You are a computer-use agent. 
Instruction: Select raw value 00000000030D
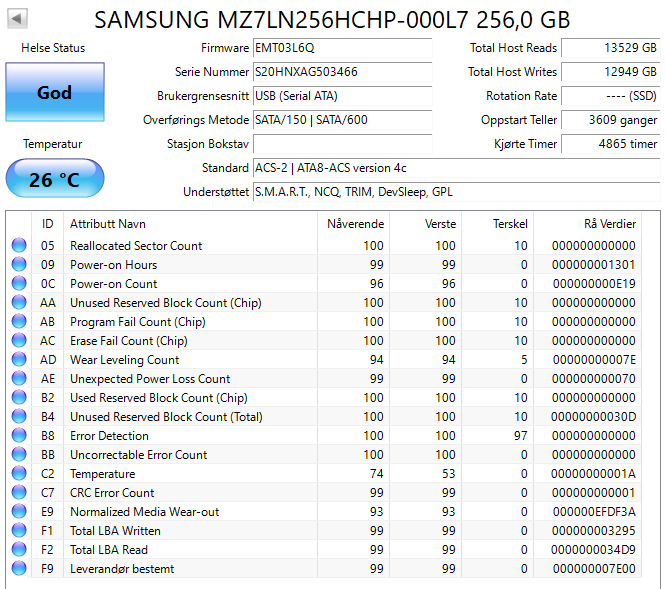point(593,417)
